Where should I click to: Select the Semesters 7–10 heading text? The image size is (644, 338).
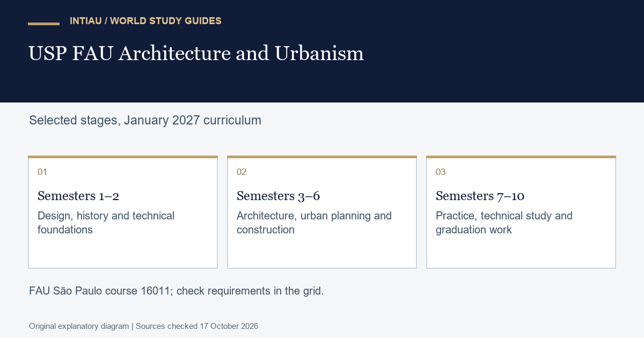point(480,196)
